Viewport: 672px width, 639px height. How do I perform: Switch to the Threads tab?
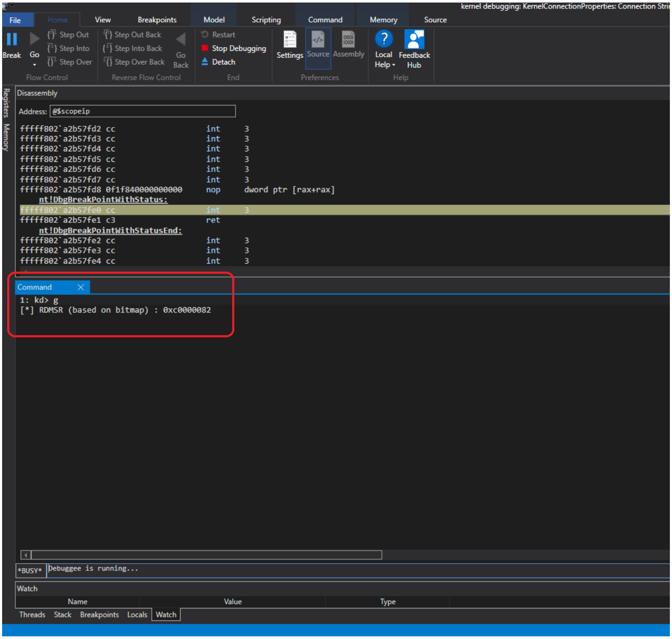(32, 615)
